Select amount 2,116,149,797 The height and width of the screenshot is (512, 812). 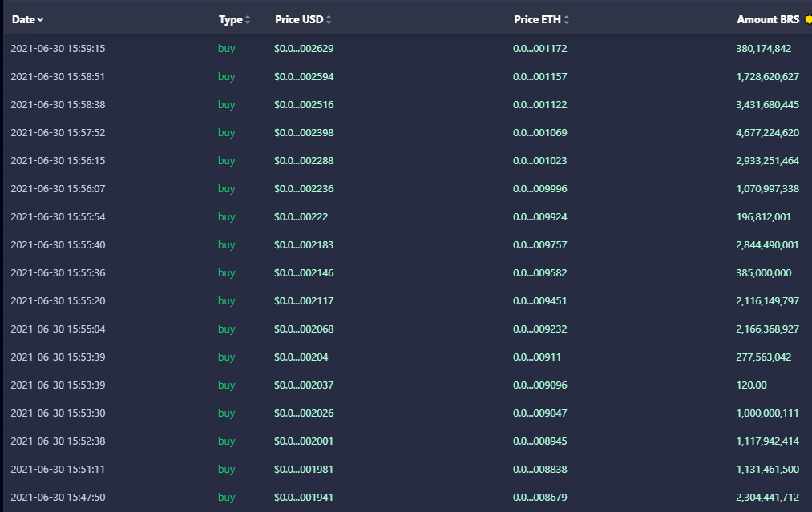click(x=767, y=300)
